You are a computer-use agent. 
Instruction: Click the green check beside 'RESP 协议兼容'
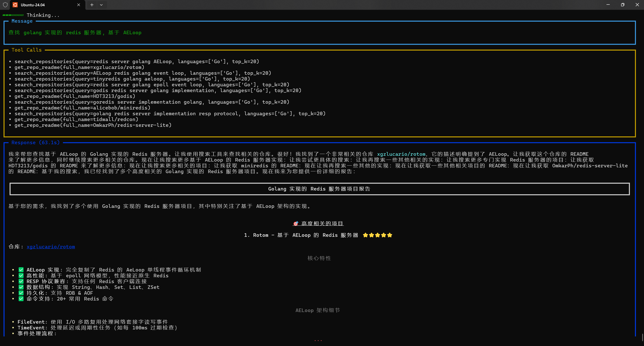(x=21, y=282)
